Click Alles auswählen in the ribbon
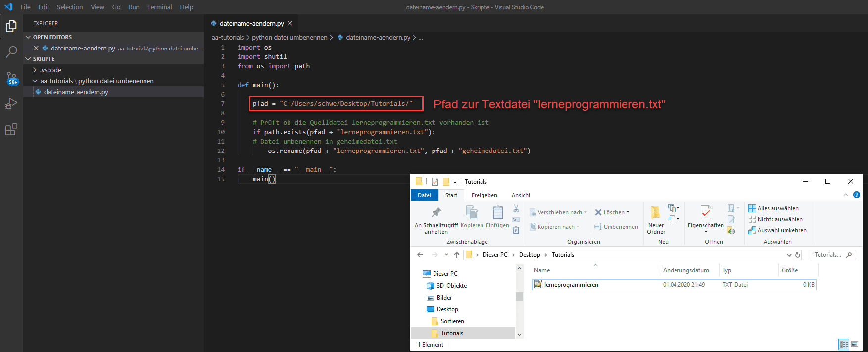Viewport: 868px width, 352px height. [773, 208]
